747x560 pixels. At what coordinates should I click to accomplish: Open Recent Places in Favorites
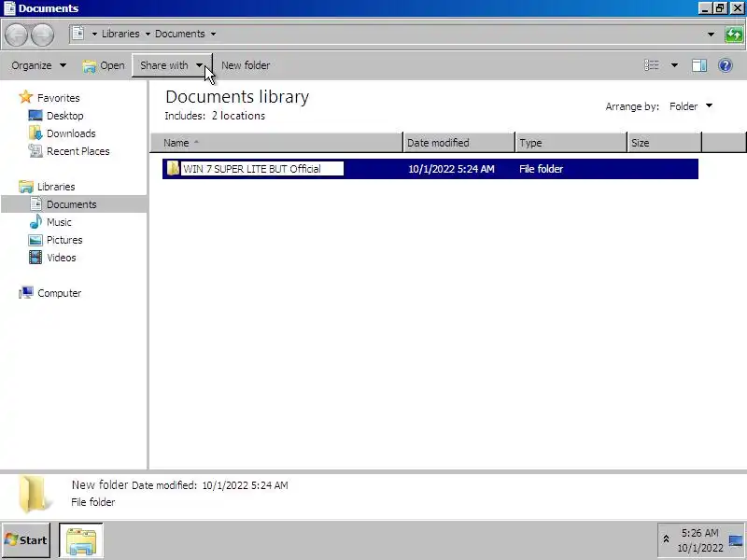coord(78,151)
